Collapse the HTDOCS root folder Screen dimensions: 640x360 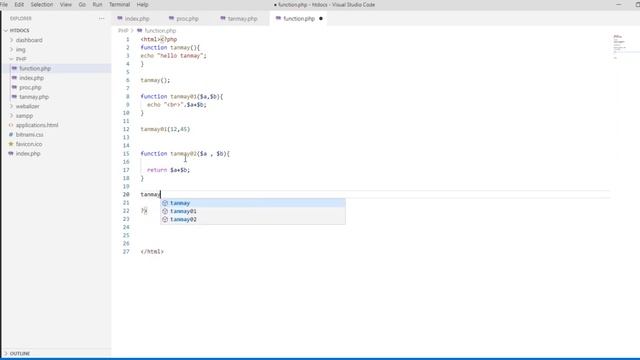coord(19,31)
